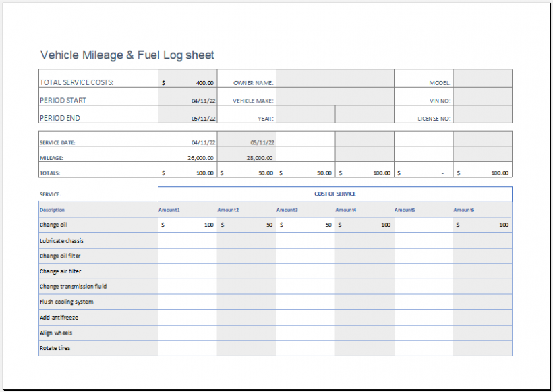Image resolution: width=553 pixels, height=392 pixels.
Task: Click the empty Model field
Action: point(482,78)
